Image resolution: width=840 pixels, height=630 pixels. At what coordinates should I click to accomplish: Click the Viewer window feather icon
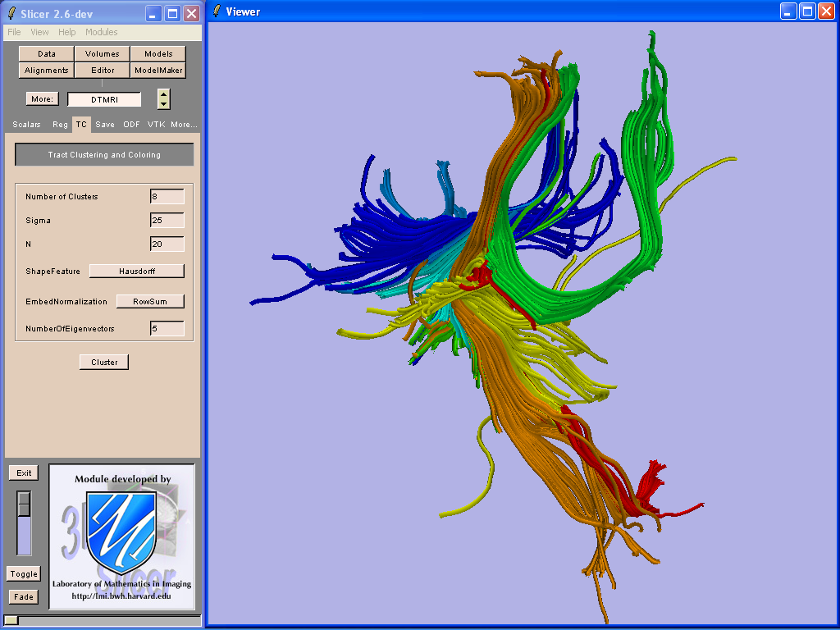point(216,11)
